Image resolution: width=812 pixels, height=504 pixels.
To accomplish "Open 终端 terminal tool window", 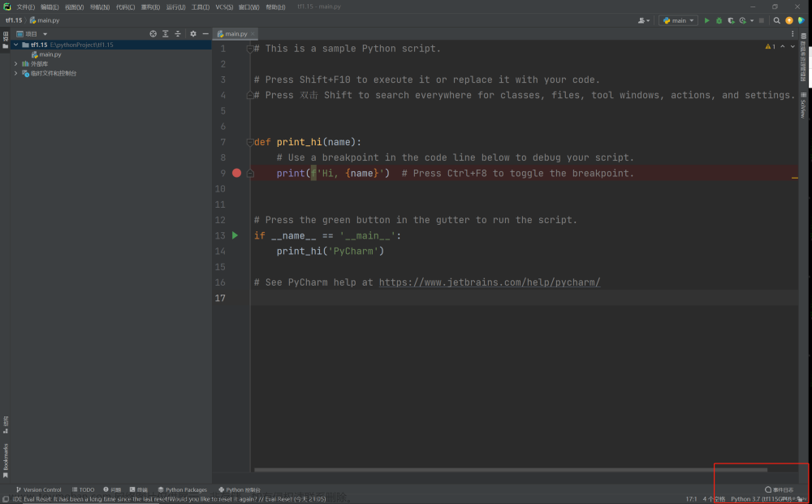I will coord(138,489).
